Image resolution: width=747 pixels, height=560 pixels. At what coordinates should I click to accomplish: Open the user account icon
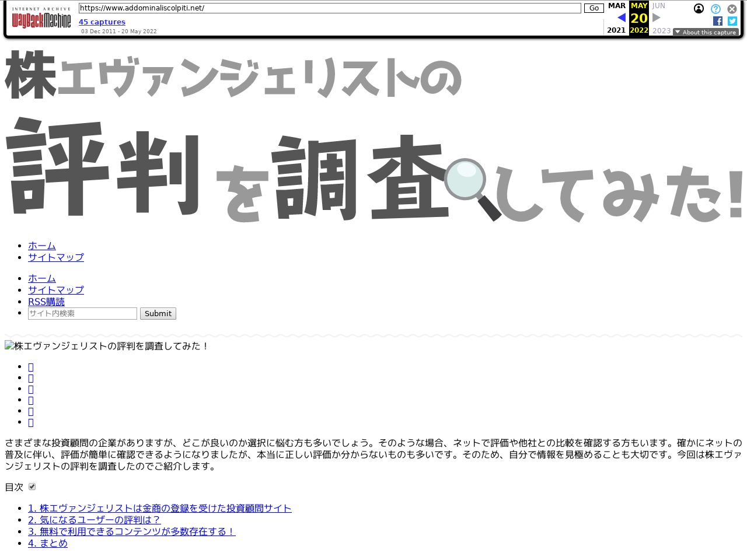pos(699,8)
